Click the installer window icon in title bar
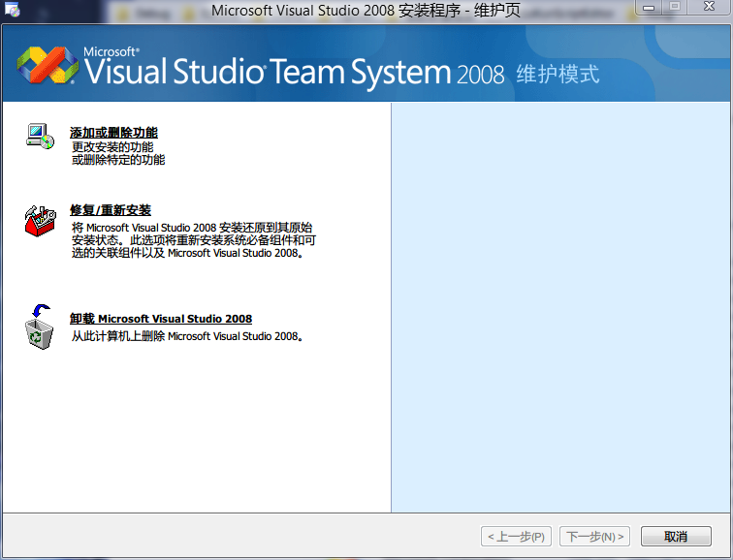The height and width of the screenshot is (560, 733). pos(12,11)
